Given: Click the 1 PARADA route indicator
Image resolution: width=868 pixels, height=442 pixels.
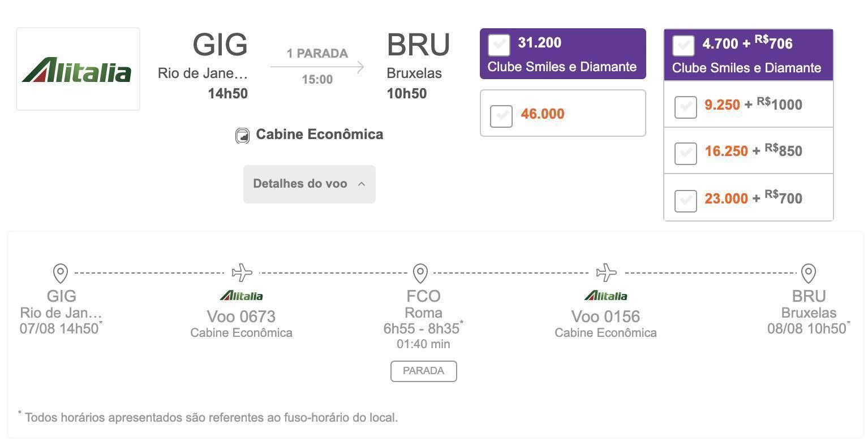Looking at the screenshot, I should [317, 54].
